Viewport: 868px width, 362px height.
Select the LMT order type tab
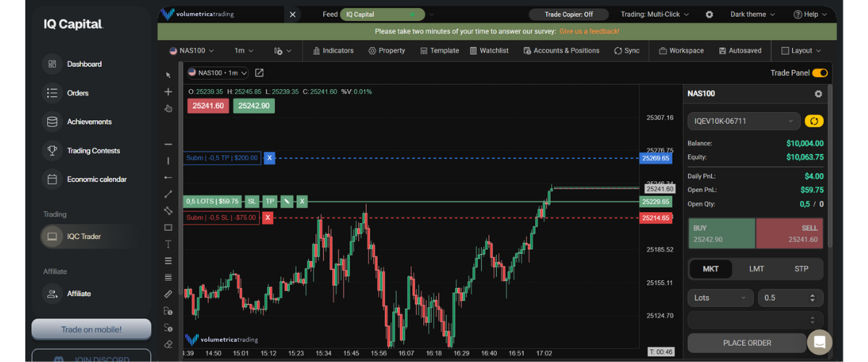tap(756, 269)
